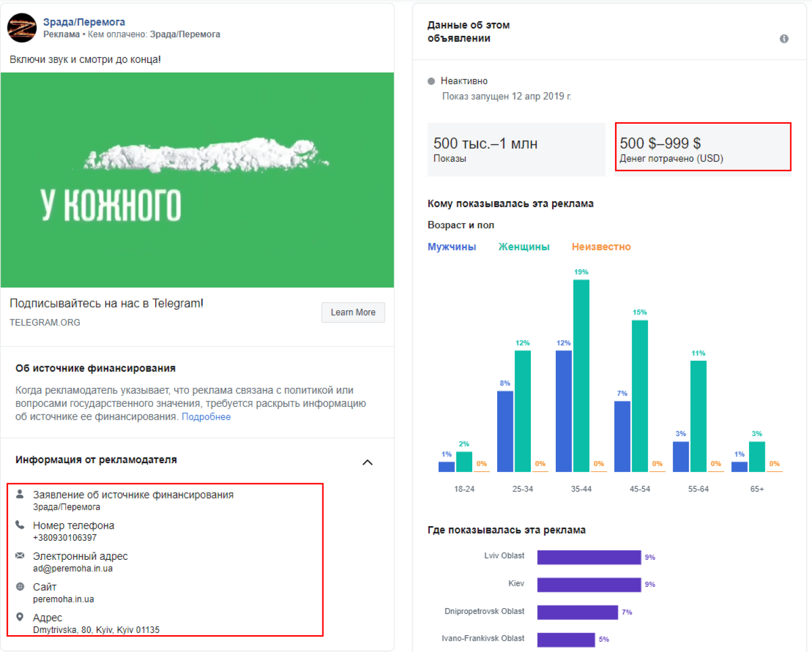Click the 19% women bar for 35-44

[x=581, y=376]
